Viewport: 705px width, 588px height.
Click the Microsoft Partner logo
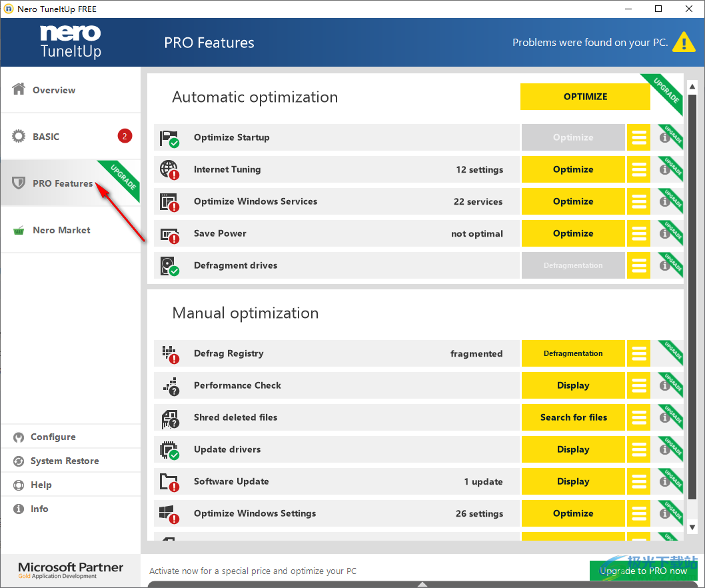click(71, 569)
